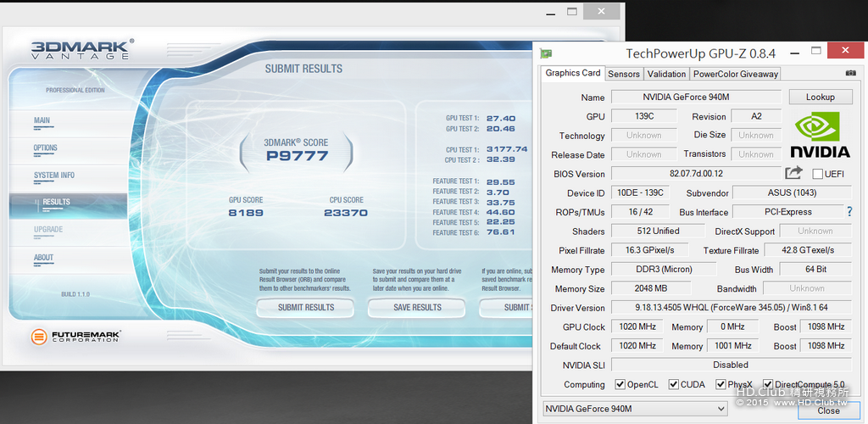Click the Bus Interface value PCI-Express
Screen dimensions: 868x424
tap(788, 211)
